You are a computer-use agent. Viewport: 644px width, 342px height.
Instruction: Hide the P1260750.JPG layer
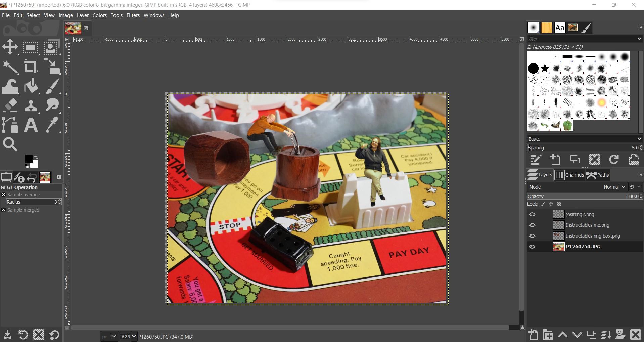coord(532,247)
